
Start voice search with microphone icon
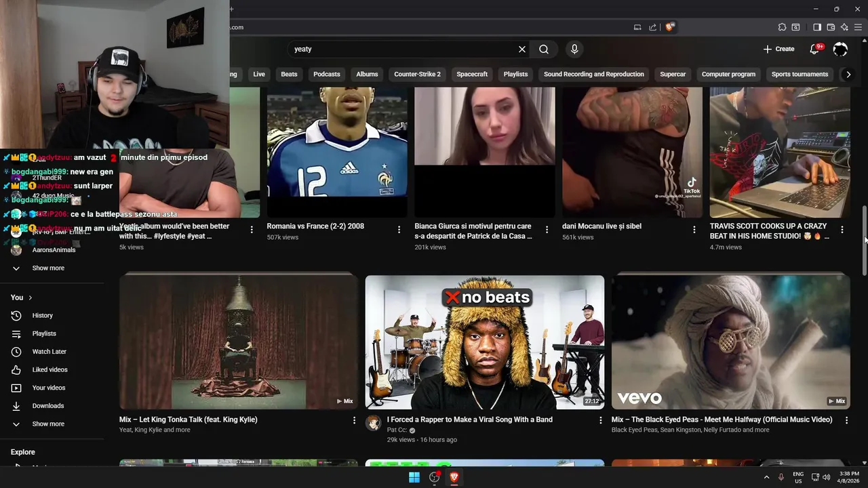(x=574, y=49)
